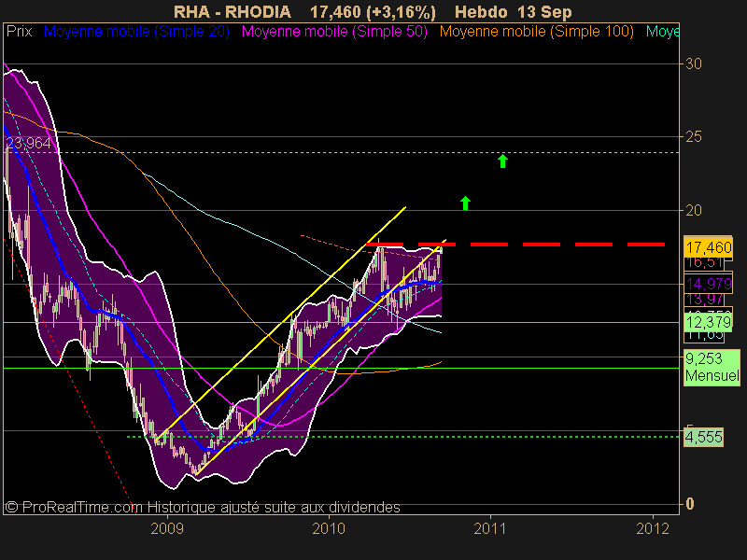This screenshot has width=747, height=560.
Task: Click the orange 17,460 current price tag
Action: (x=709, y=247)
